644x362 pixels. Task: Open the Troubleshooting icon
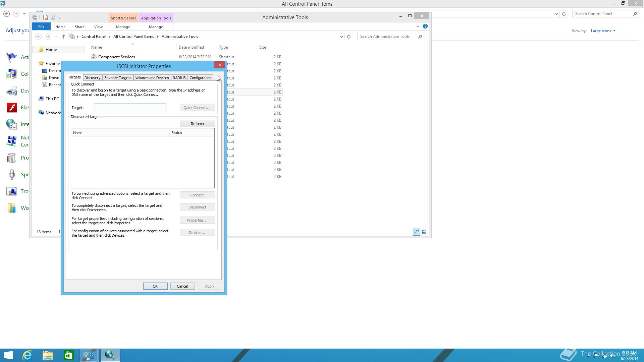coord(12,191)
